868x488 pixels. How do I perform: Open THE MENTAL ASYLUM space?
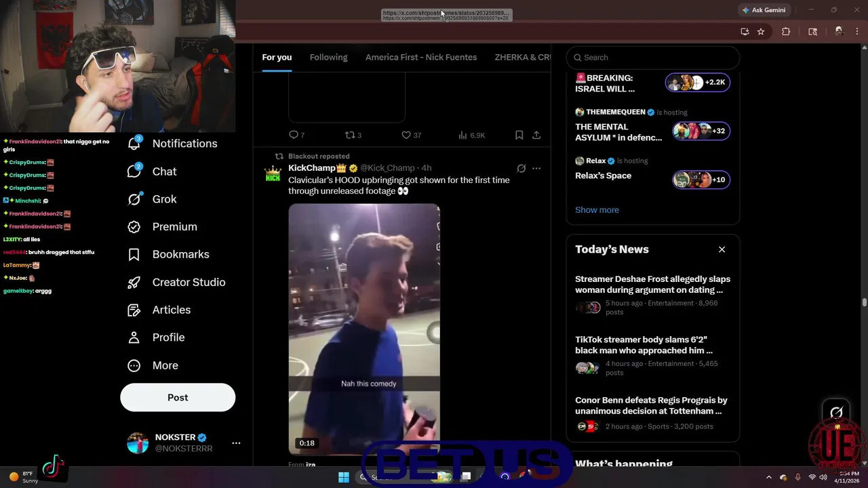[618, 132]
